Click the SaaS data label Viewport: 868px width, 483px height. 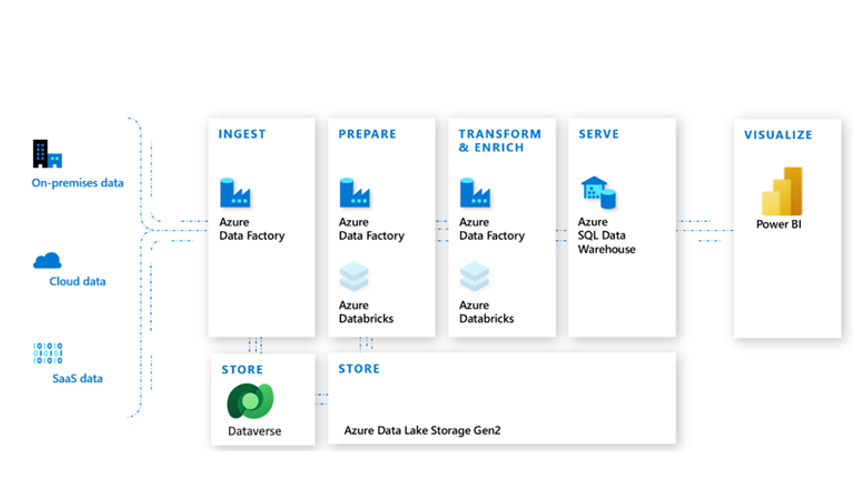tap(78, 379)
